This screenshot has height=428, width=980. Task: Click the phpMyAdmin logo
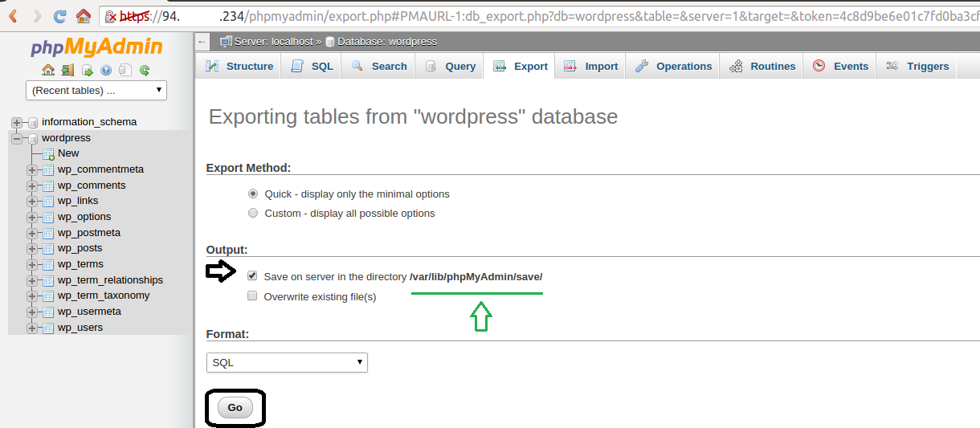(96, 47)
